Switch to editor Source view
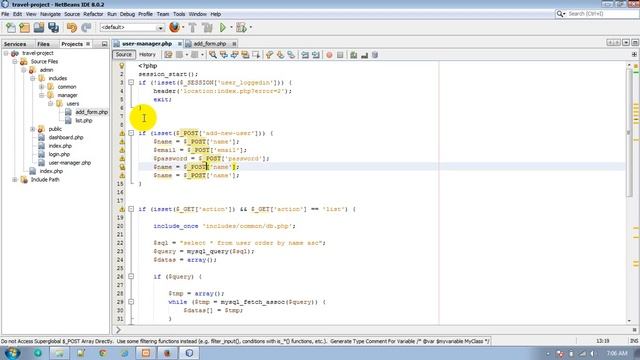This screenshot has height=360, width=640. coord(124,55)
